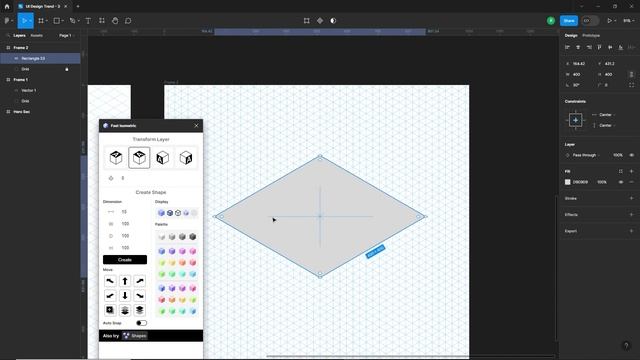
Task: Toggle the Auto Snap switch
Action: point(141,323)
